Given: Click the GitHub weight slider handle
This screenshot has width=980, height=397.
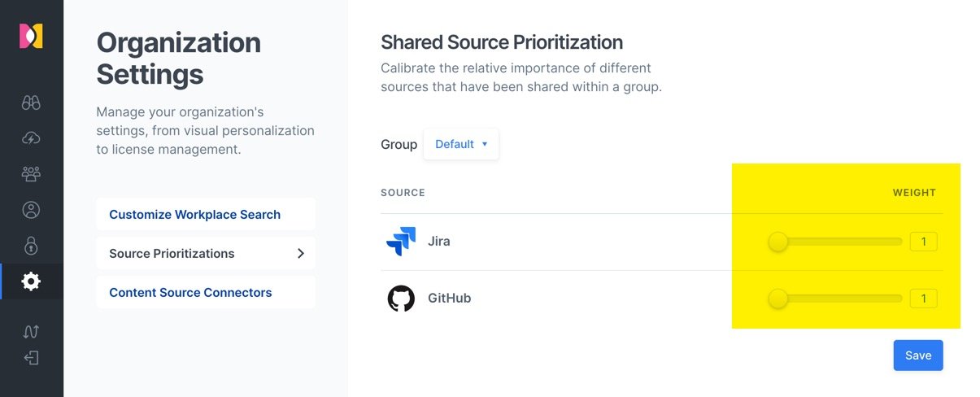Looking at the screenshot, I should click(778, 299).
